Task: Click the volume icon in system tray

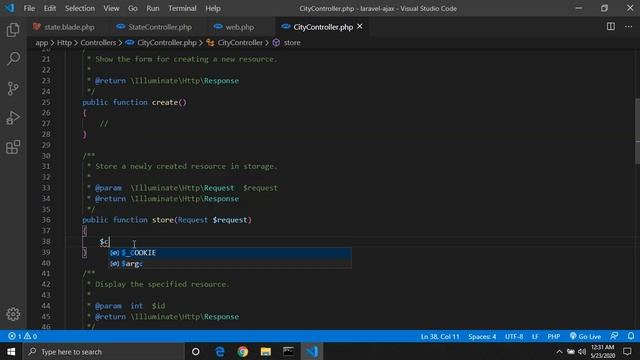Action: 582,351
